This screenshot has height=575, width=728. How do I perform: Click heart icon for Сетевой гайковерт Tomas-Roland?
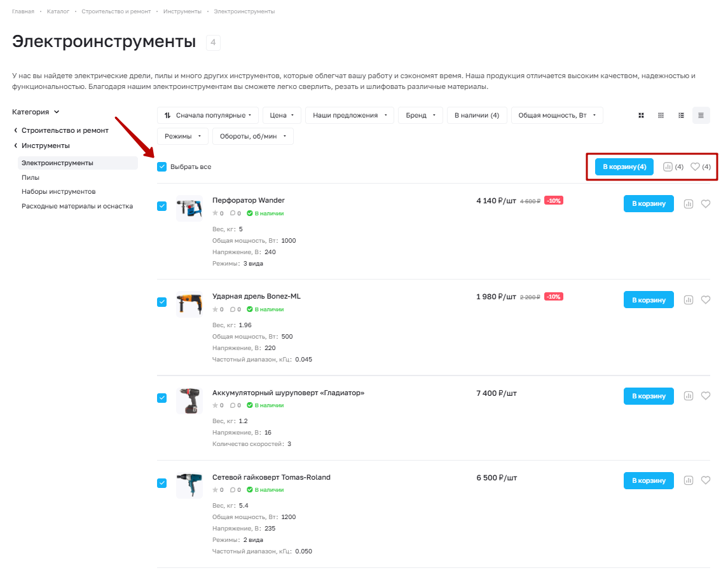pos(705,480)
